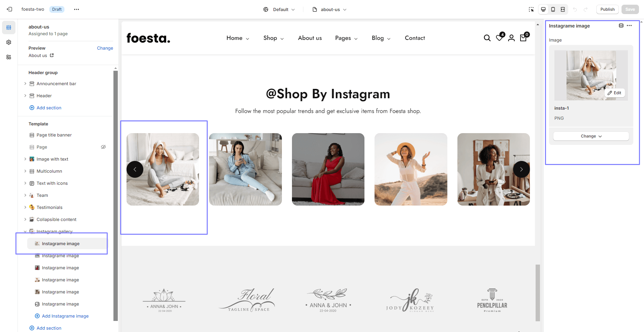Expand the Announcement bar section

click(25, 84)
